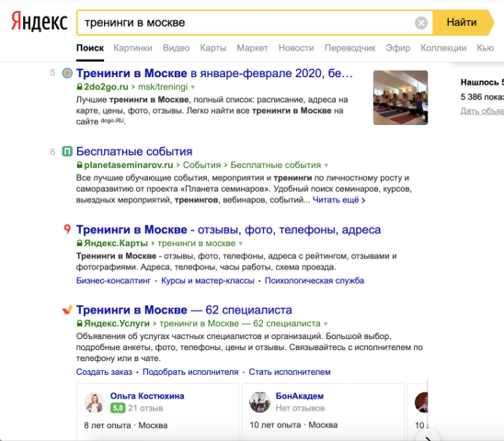Expand dropdown arrow in Яндекс.Услуги result
The height and width of the screenshot is (441, 504).
(x=326, y=323)
